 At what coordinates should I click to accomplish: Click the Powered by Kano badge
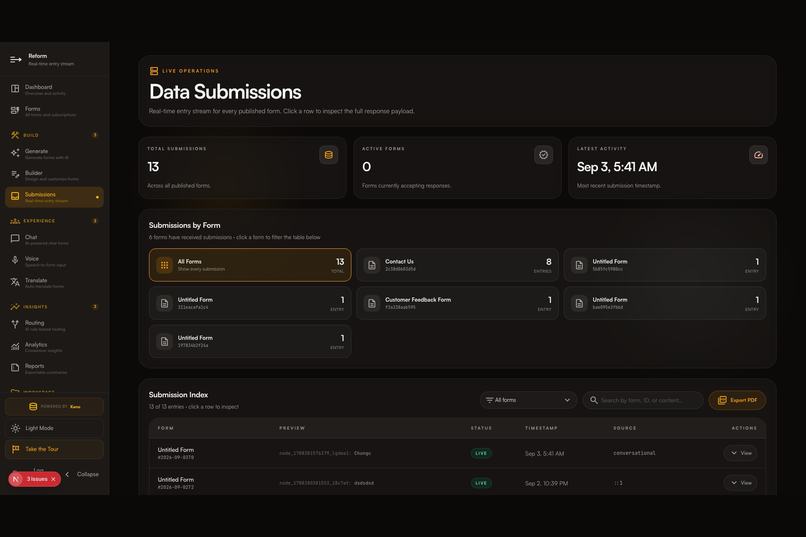click(x=54, y=406)
